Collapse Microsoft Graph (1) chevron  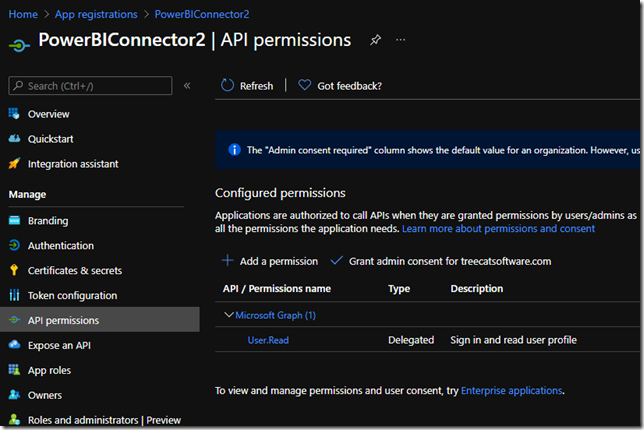coord(229,315)
